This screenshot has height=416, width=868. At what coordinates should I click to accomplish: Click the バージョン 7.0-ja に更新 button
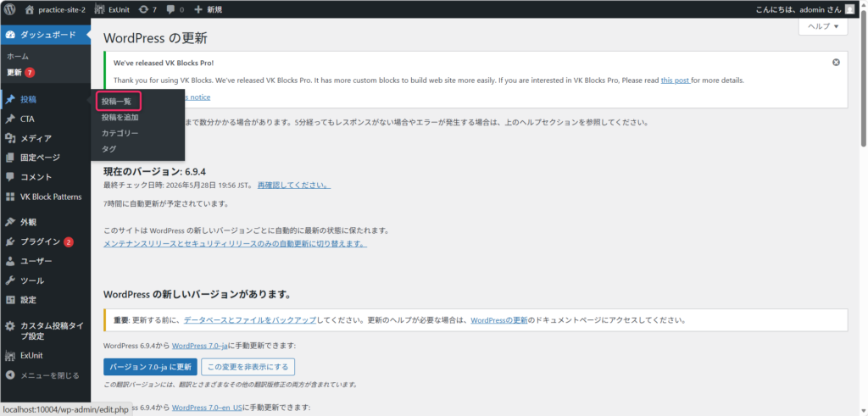click(150, 367)
